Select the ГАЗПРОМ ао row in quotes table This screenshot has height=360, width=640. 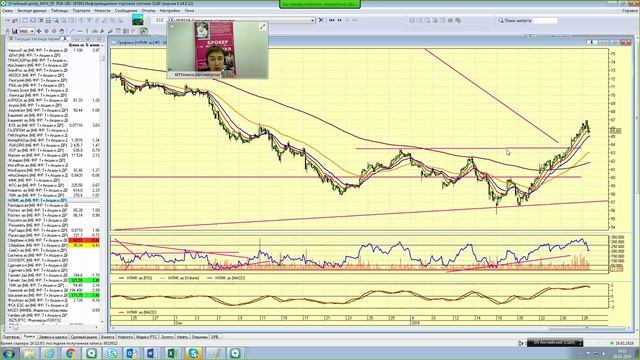[x=54, y=130]
